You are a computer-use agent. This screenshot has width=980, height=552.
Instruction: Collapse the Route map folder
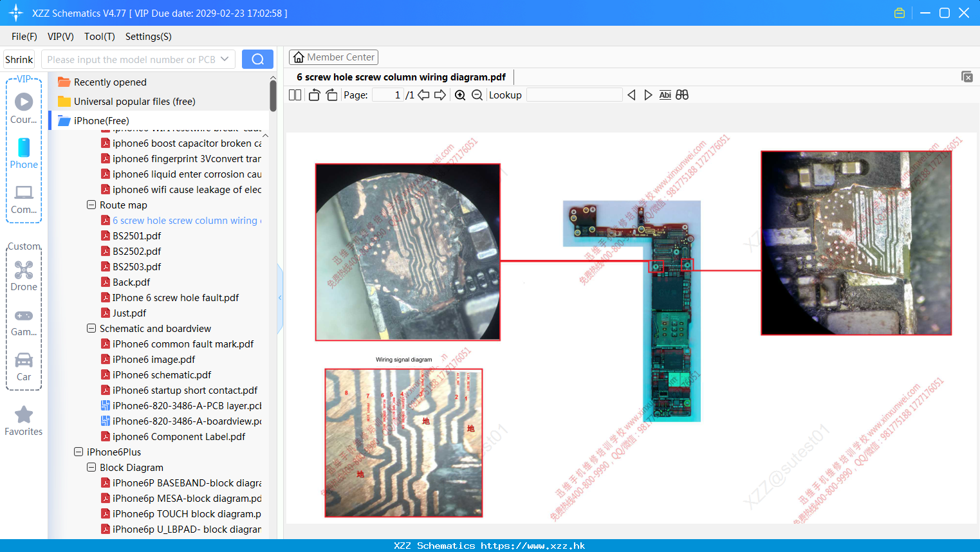[91, 205]
